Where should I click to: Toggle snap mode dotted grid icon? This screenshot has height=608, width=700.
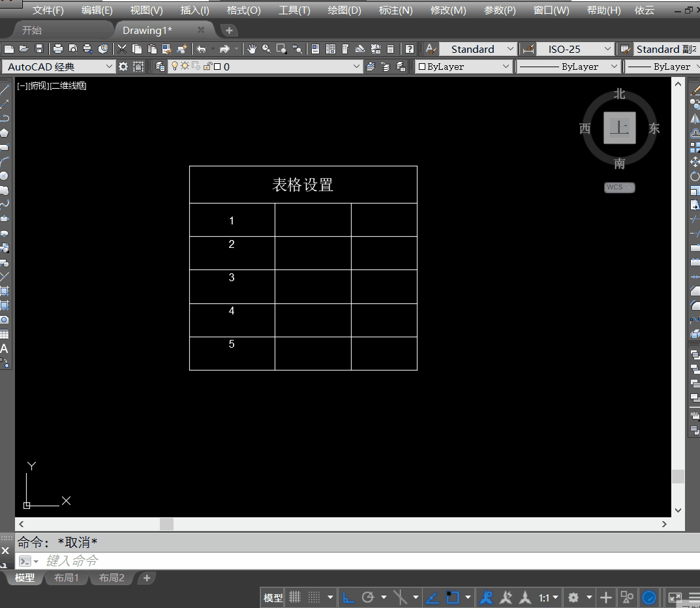click(x=314, y=597)
